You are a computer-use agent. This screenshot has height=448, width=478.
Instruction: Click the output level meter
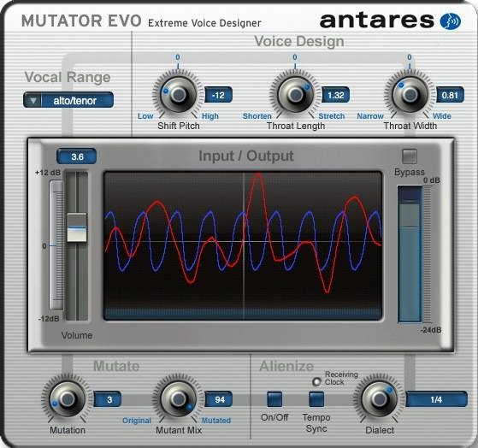tap(410, 254)
